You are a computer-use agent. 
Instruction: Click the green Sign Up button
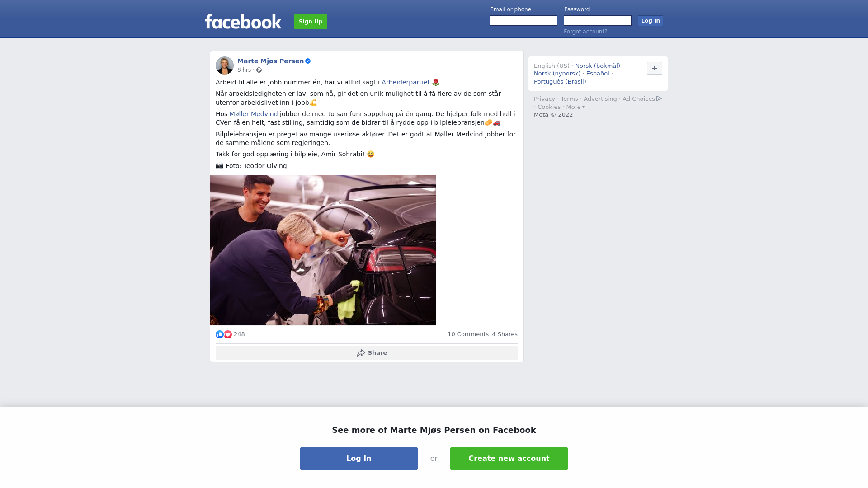click(311, 22)
